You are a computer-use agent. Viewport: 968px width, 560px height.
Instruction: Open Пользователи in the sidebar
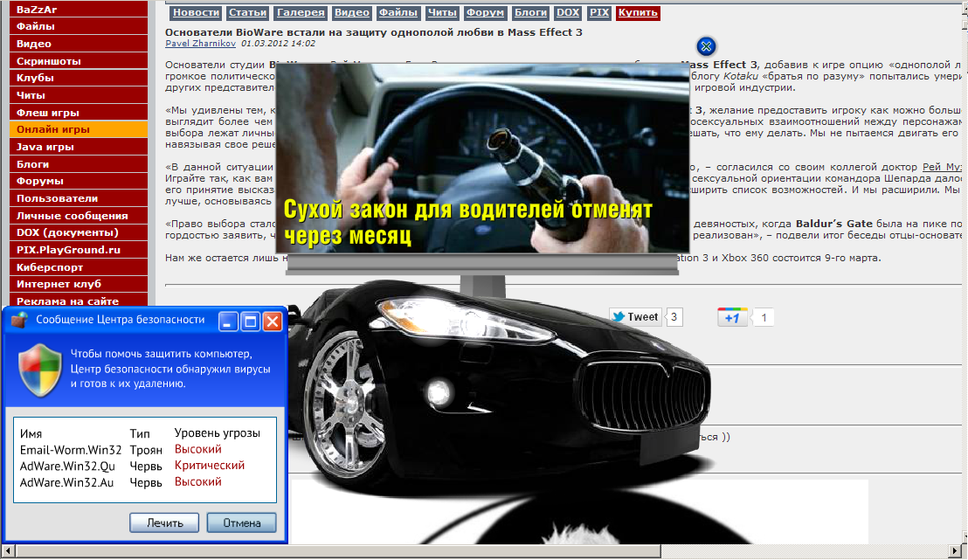pyautogui.click(x=79, y=198)
